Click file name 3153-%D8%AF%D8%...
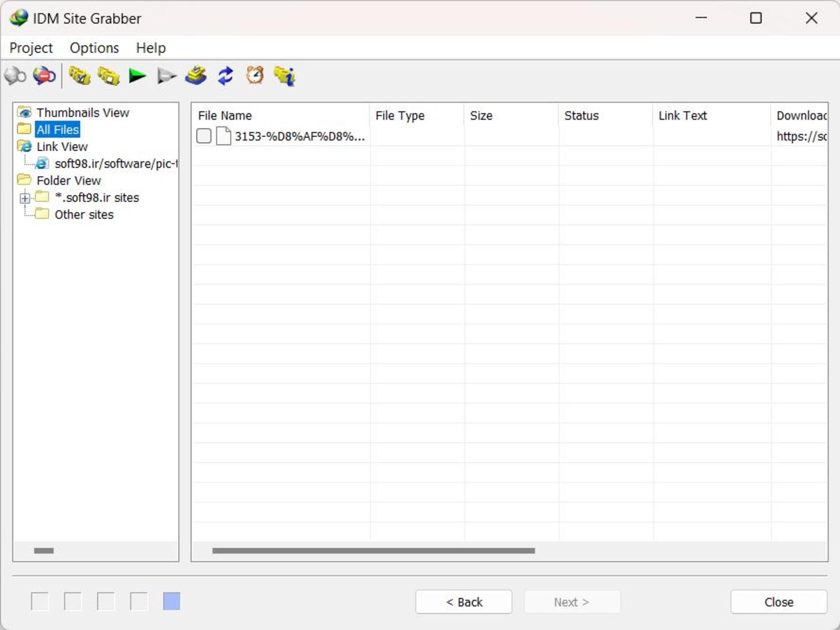 coord(300,136)
